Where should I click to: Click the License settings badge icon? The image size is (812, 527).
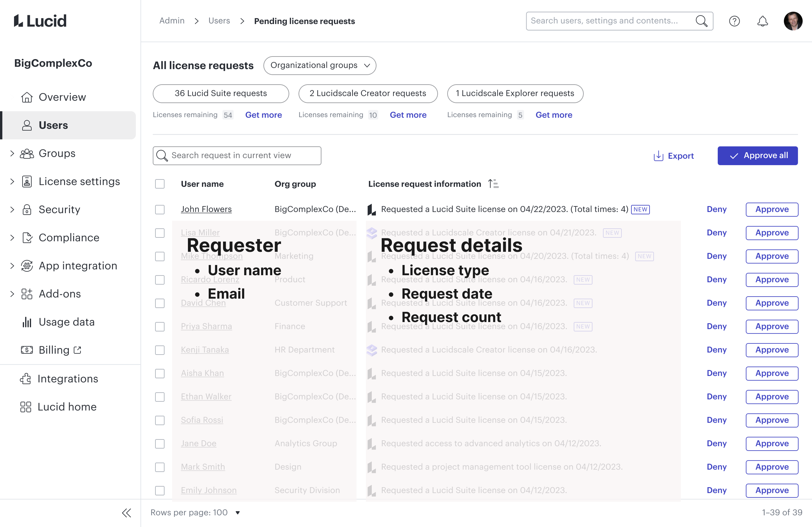27,182
